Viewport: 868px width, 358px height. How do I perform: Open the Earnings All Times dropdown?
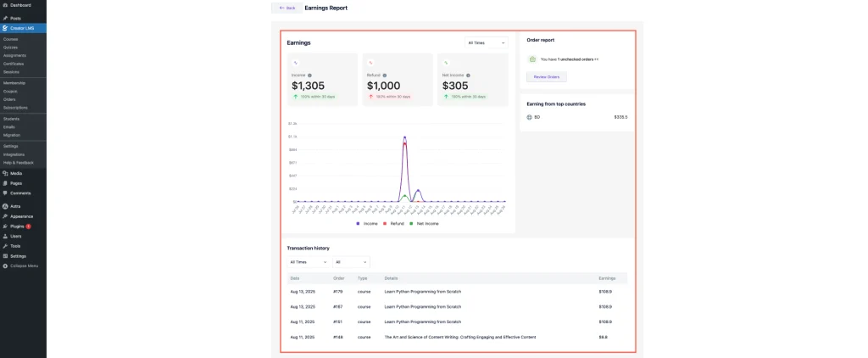[x=487, y=42]
